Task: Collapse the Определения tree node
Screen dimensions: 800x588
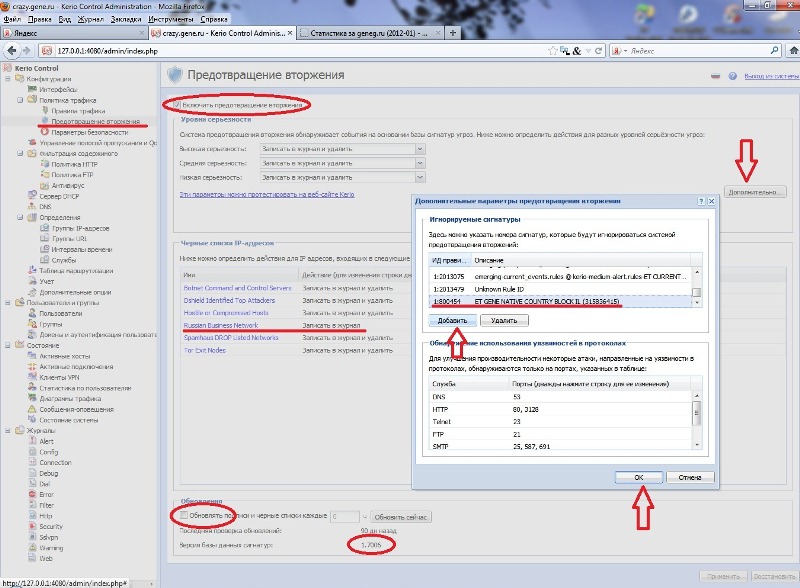Action: click(x=20, y=217)
